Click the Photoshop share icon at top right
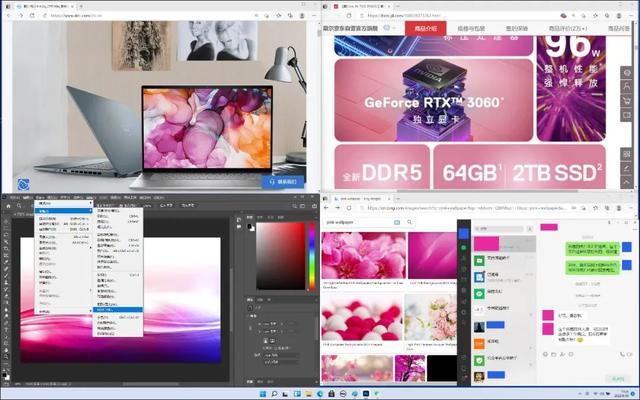This screenshot has width=640, height=400. coord(314,206)
